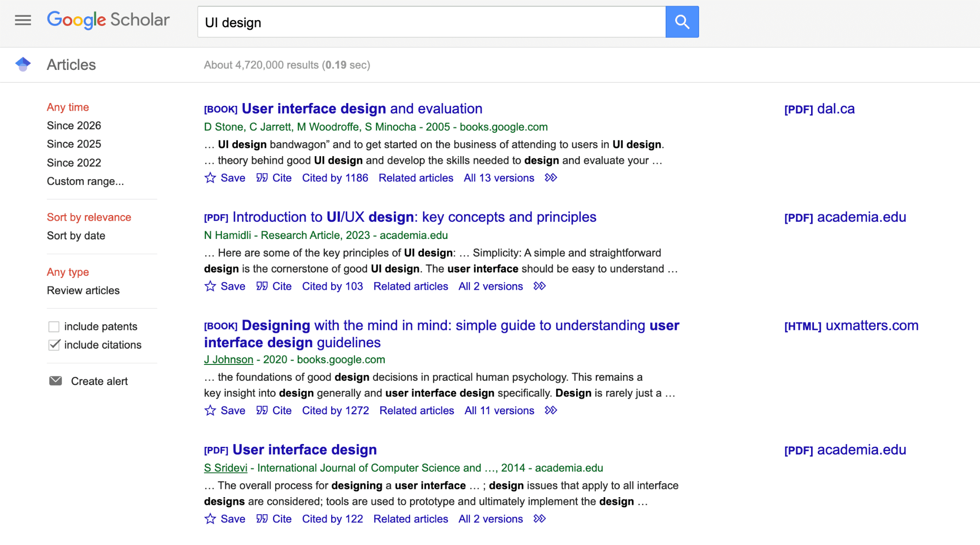Click 'N Hamidli - Research Article, 2023' line
This screenshot has width=980, height=545.
326,235
